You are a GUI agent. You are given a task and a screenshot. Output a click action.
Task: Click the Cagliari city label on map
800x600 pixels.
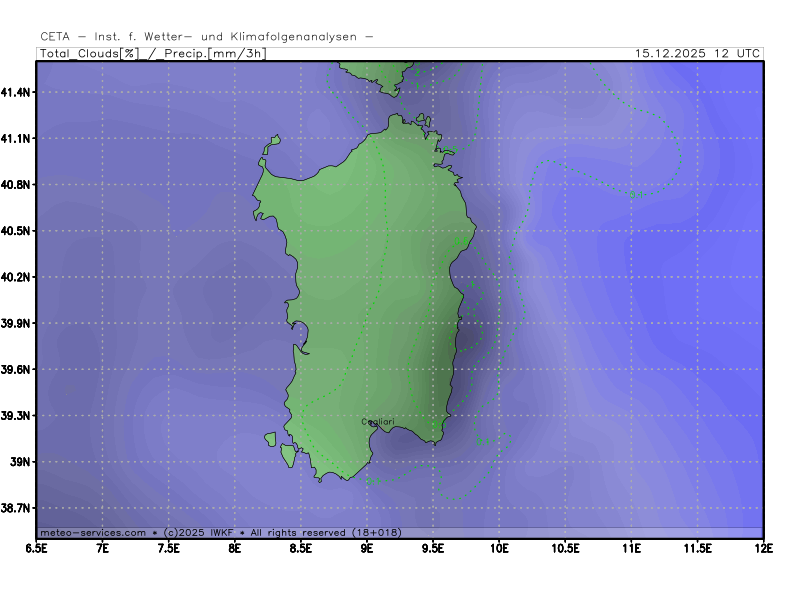(377, 422)
